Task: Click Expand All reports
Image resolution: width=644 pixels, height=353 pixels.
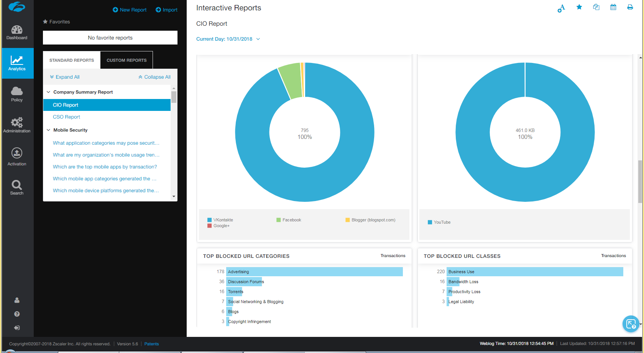Action: click(65, 77)
